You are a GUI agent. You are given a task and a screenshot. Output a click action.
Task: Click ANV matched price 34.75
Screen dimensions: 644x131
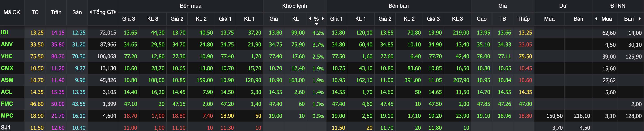(x=275, y=45)
